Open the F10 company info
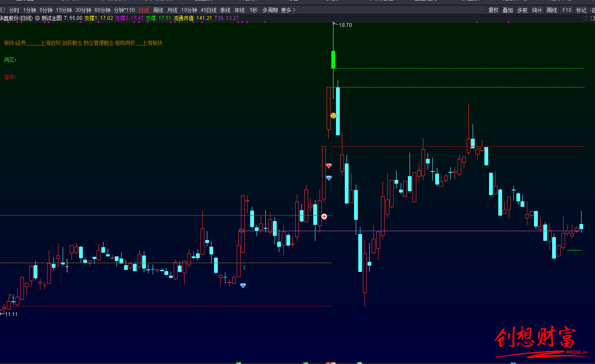Screen dimensions: 595x364 pos(567,10)
